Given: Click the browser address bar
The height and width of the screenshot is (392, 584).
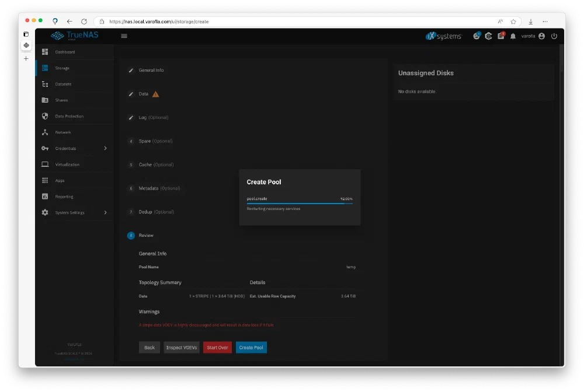Looking at the screenshot, I should pyautogui.click(x=292, y=22).
